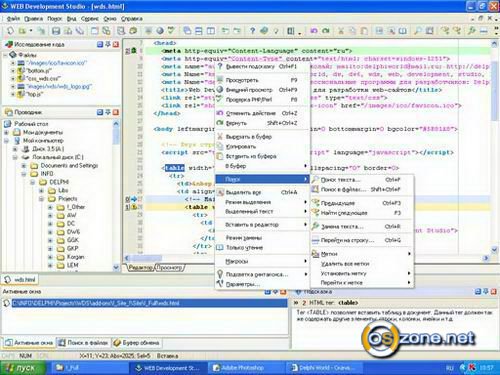The height and width of the screenshot is (375, 500).
Task: Select the wds.html document tab
Action: click(x=20, y=279)
